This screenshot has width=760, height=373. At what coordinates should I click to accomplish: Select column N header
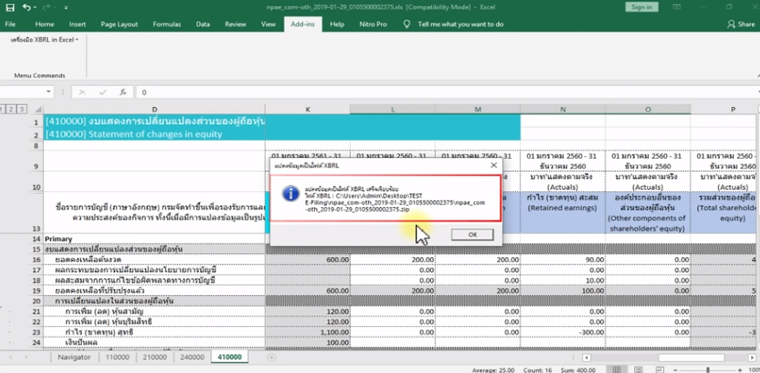point(563,109)
